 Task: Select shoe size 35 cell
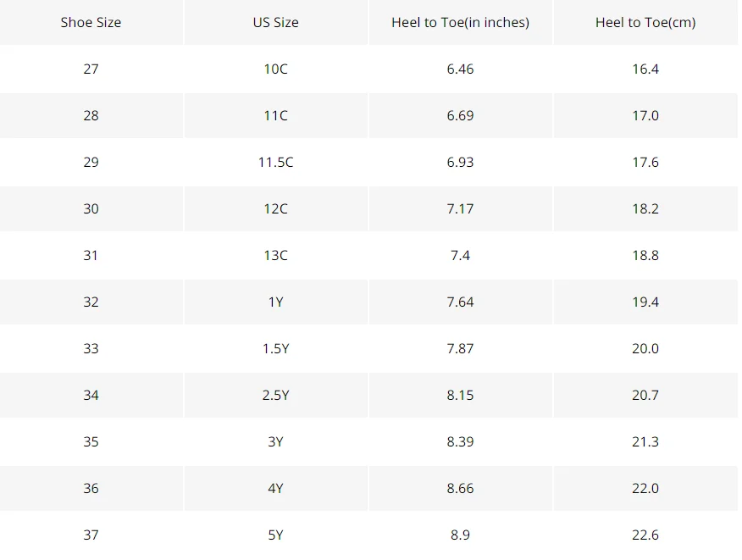pyautogui.click(x=91, y=442)
